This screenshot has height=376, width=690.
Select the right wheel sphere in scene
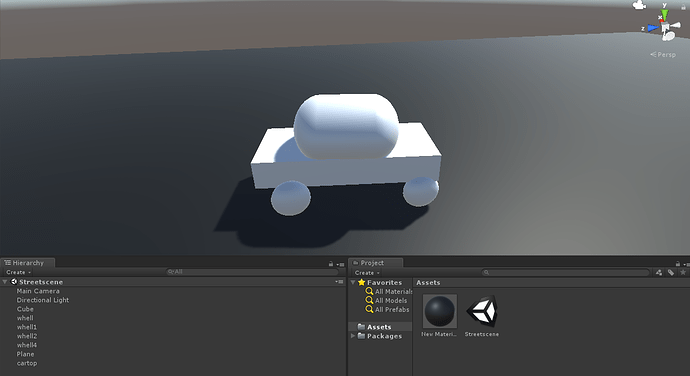coord(421,192)
